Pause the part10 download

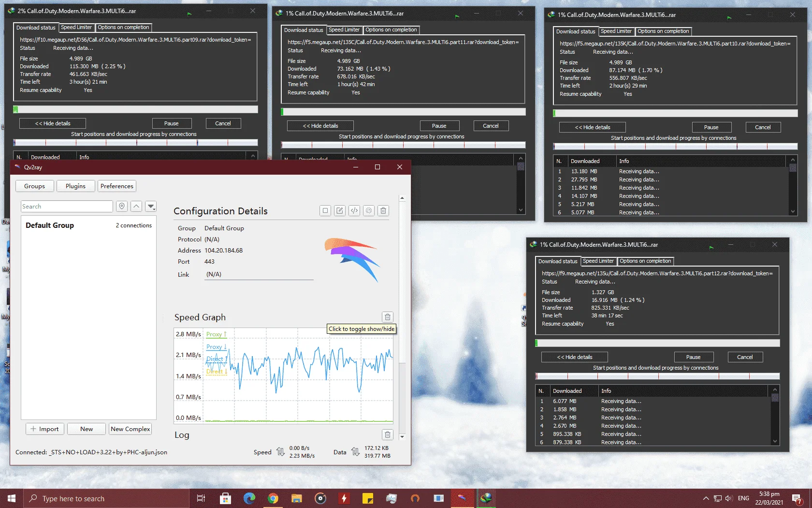point(711,127)
